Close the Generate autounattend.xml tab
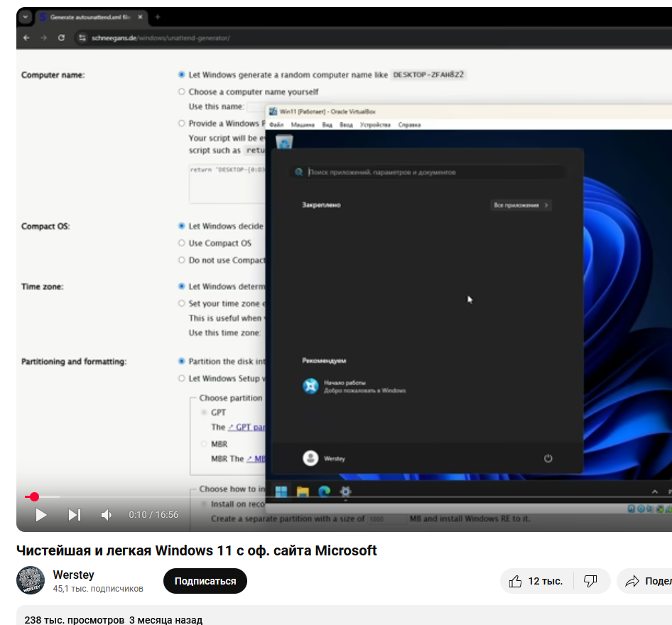The height and width of the screenshot is (625, 672). click(140, 17)
